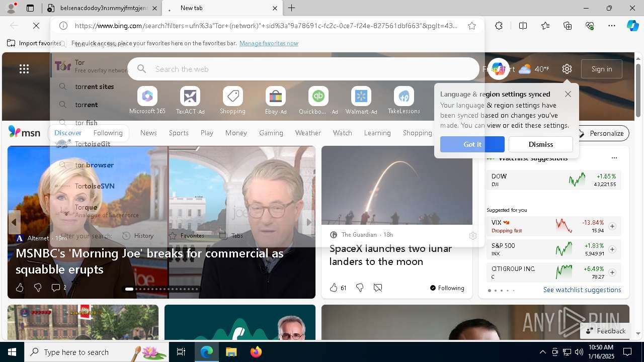The width and height of the screenshot is (644, 362).
Task: Add S&P 500 to watchlist
Action: [x=612, y=249]
